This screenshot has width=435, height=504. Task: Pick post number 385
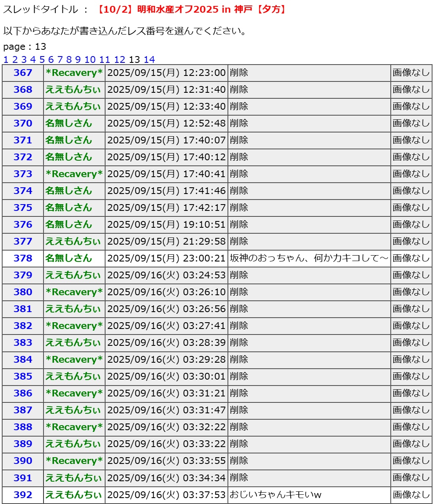(23, 376)
